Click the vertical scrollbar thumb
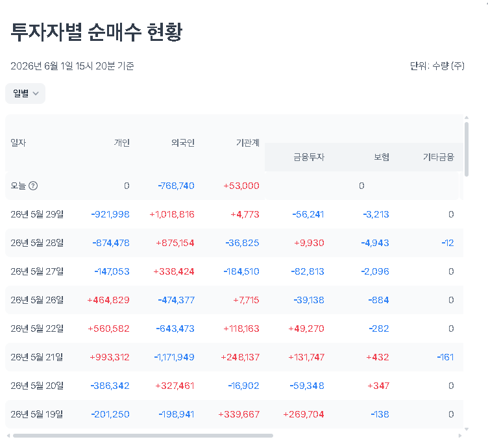 [x=467, y=149]
